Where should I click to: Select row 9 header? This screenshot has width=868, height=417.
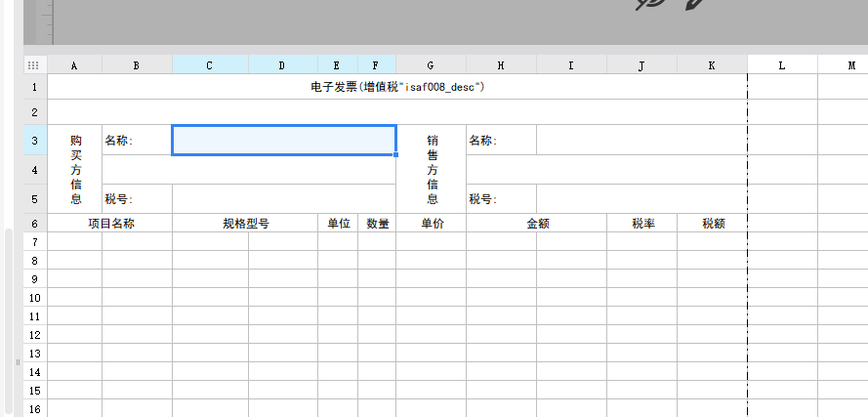point(35,279)
